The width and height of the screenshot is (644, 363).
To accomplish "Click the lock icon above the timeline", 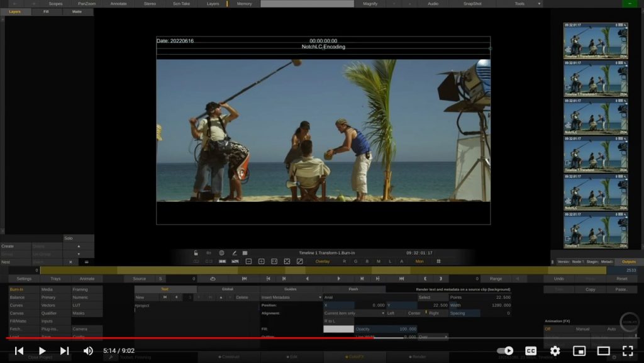I will (196, 253).
